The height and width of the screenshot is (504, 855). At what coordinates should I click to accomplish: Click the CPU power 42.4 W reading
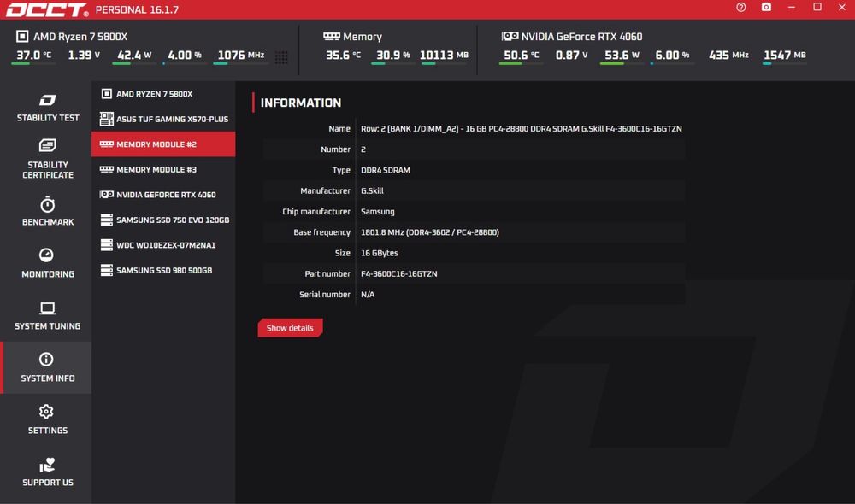pos(134,55)
